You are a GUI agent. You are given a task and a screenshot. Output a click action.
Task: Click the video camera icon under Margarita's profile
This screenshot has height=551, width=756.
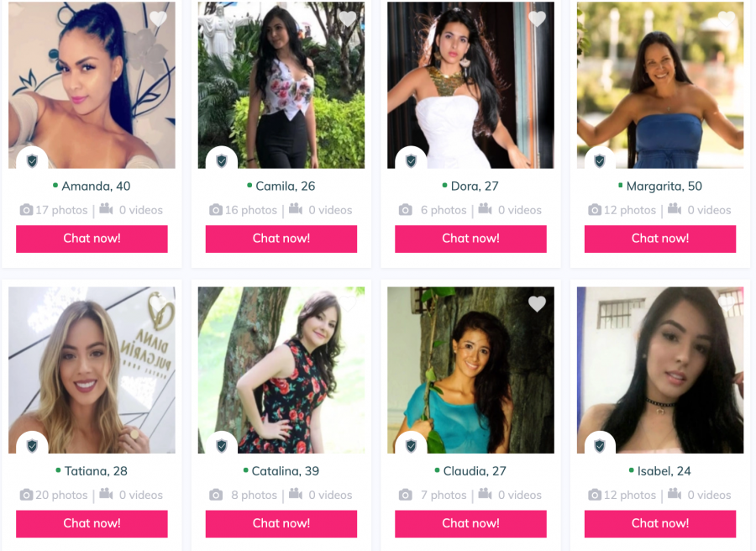click(x=674, y=209)
